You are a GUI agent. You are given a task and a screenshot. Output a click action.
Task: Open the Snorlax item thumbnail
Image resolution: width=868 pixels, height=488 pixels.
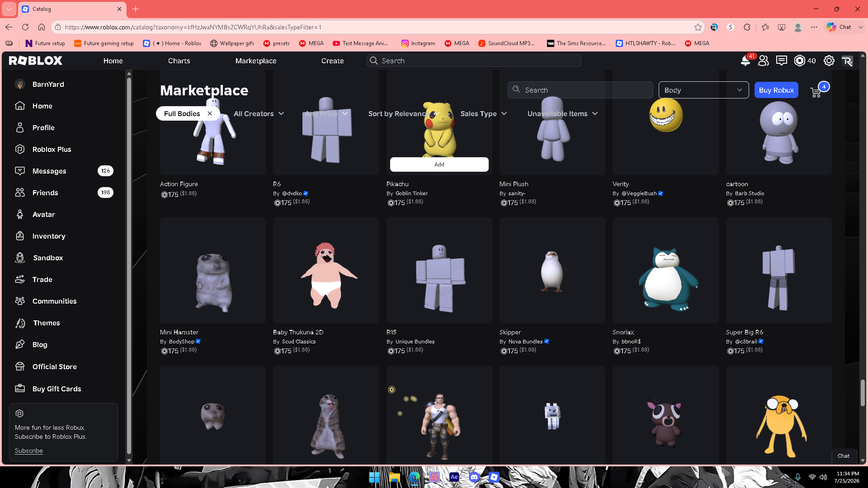point(665,270)
